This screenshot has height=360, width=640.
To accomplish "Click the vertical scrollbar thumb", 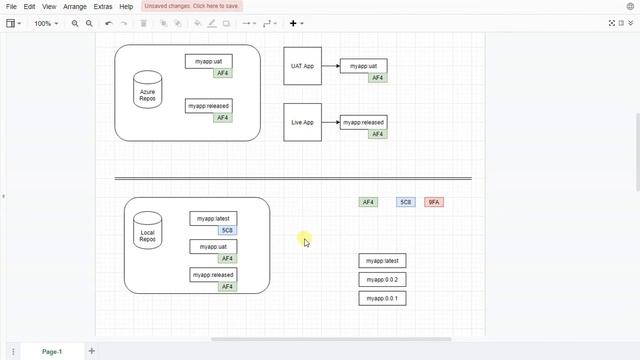I will [x=637, y=152].
